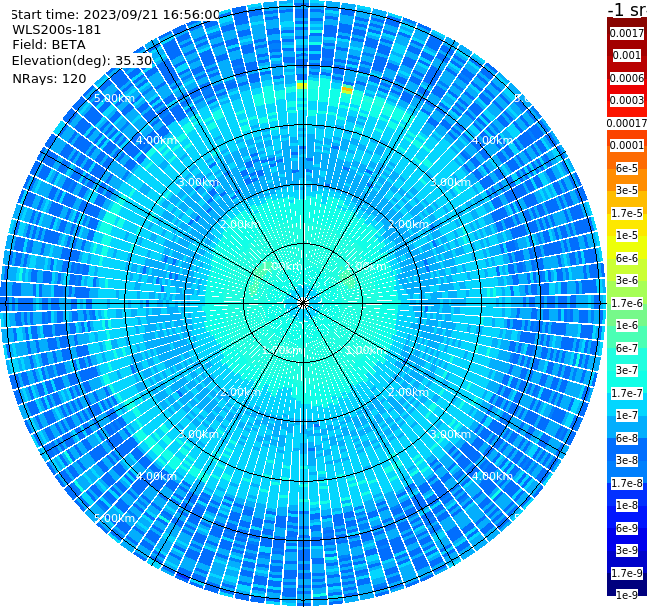Viewport: 647px width, 607px height.
Task: Click the 0.001 colorbar tick label
Action: coord(627,55)
